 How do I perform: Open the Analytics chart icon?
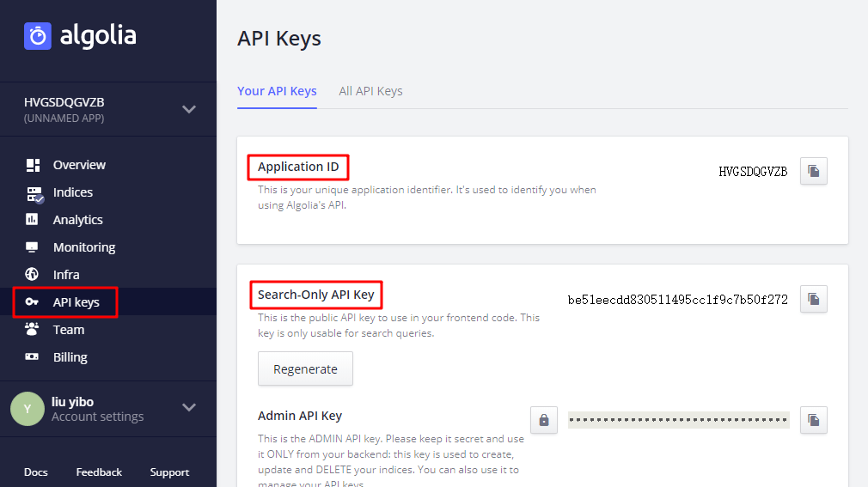click(x=32, y=219)
